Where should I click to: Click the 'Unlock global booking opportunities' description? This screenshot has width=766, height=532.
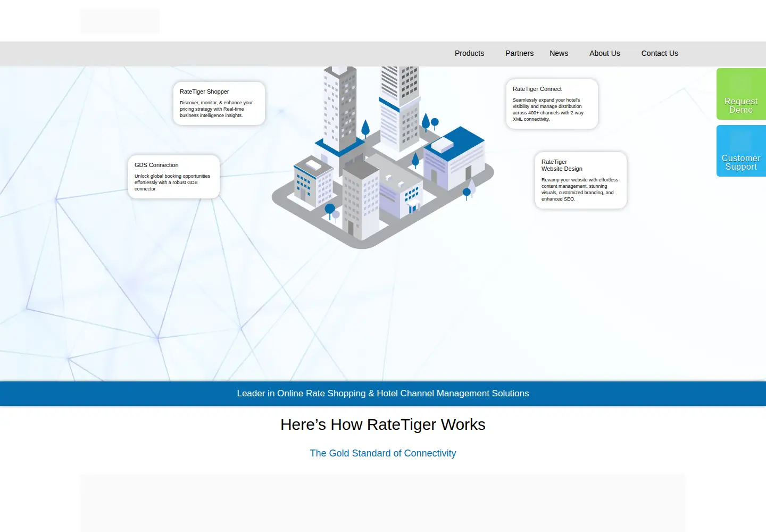coord(172,182)
